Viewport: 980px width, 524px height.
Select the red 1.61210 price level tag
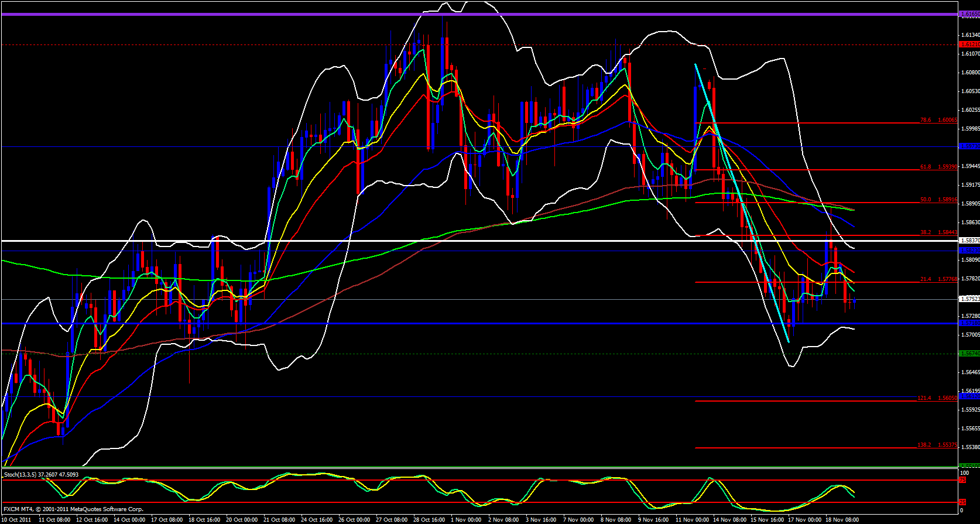968,44
